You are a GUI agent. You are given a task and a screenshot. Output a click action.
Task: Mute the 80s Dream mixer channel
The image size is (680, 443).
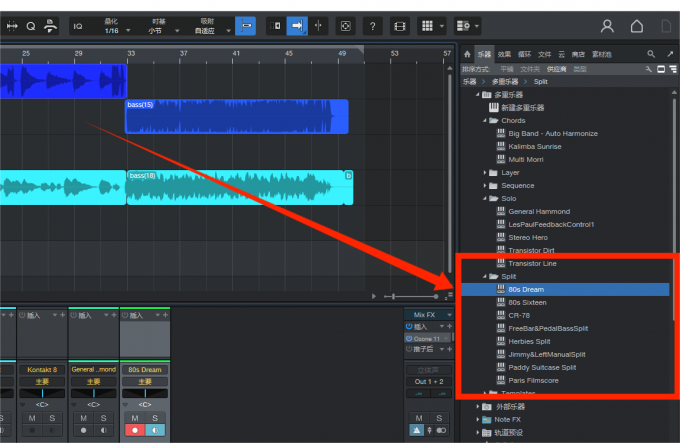(134, 418)
